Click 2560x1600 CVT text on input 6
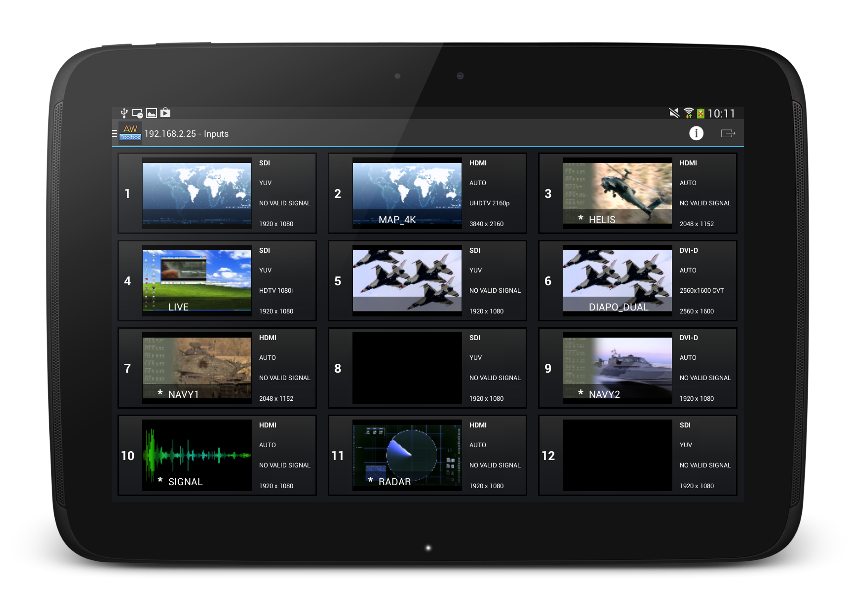Viewport: 854px width, 616px height. (701, 291)
